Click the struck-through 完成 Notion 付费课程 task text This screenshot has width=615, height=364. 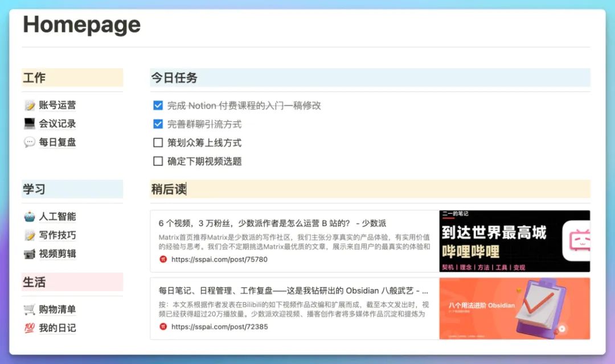click(244, 105)
